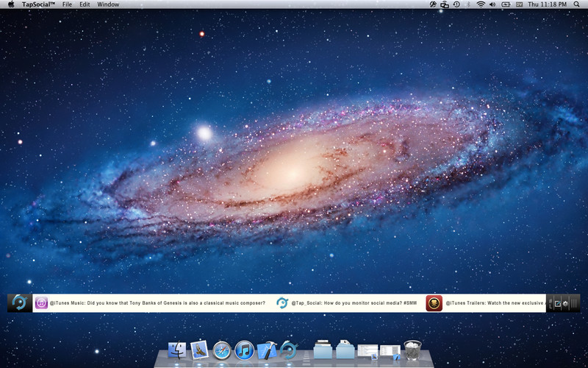Click the Tap_Social avatar in the ticker
Screen dimensions: 588x368
(282, 302)
